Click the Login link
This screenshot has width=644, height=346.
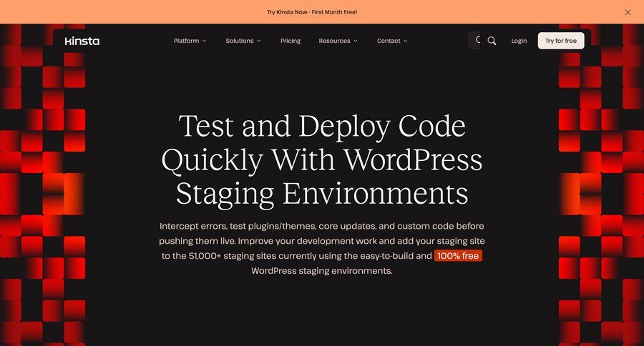pyautogui.click(x=519, y=41)
